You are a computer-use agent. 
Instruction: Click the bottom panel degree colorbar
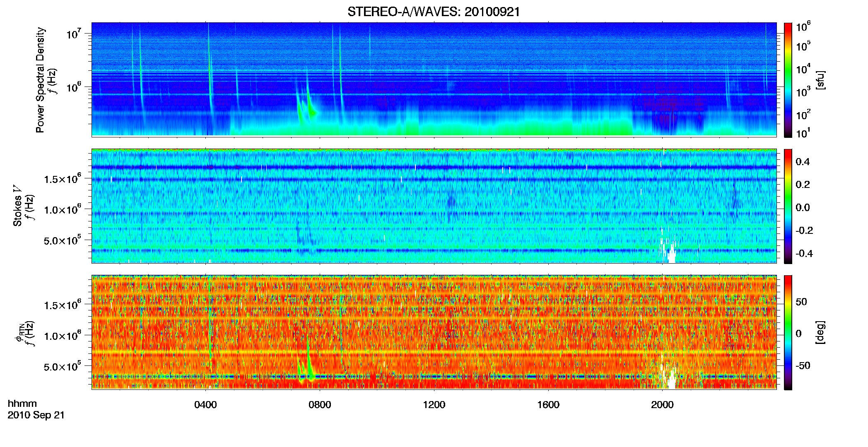point(788,332)
